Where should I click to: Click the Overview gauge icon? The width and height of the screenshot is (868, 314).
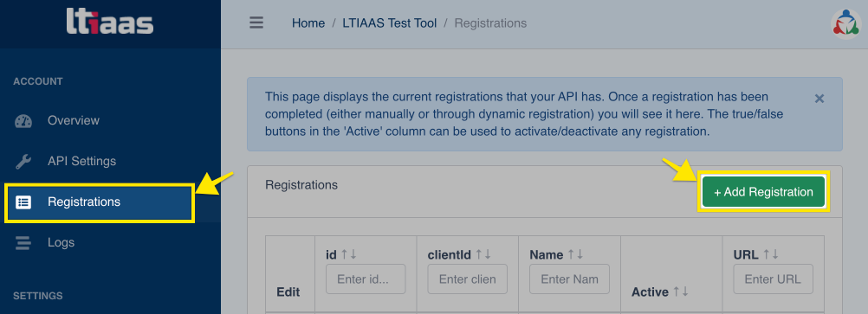click(x=23, y=120)
